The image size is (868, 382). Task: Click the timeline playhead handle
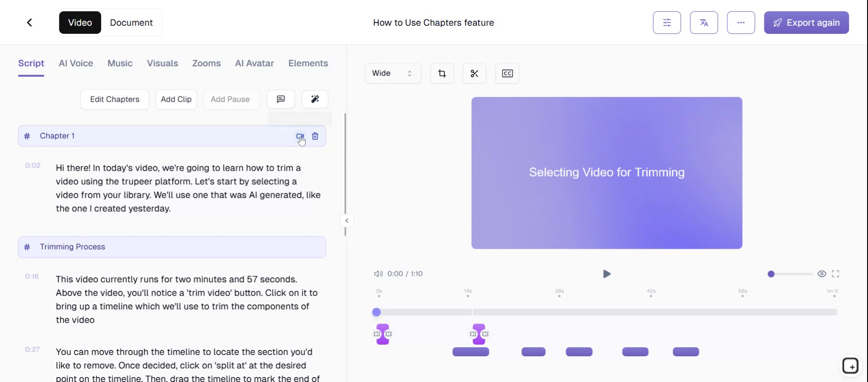click(377, 312)
